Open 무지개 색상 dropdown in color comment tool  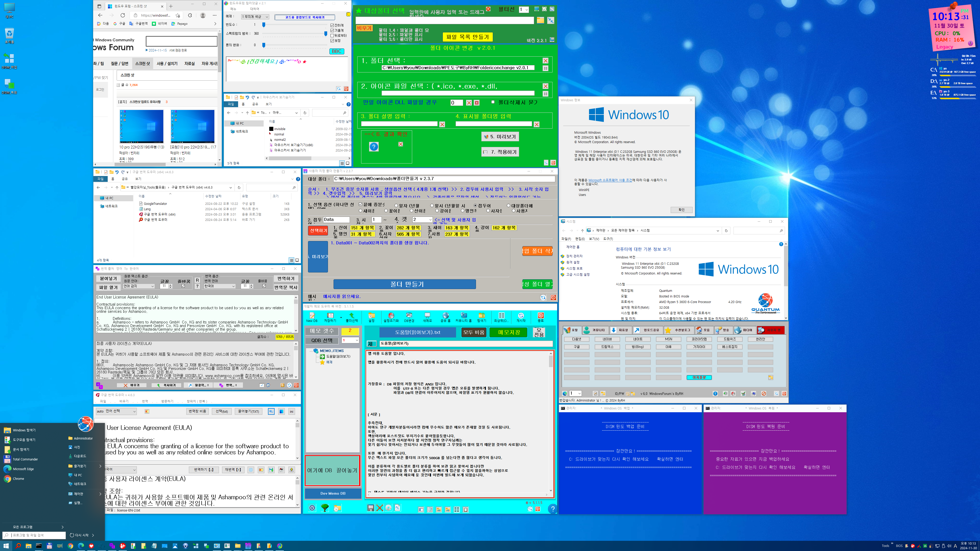(255, 17)
